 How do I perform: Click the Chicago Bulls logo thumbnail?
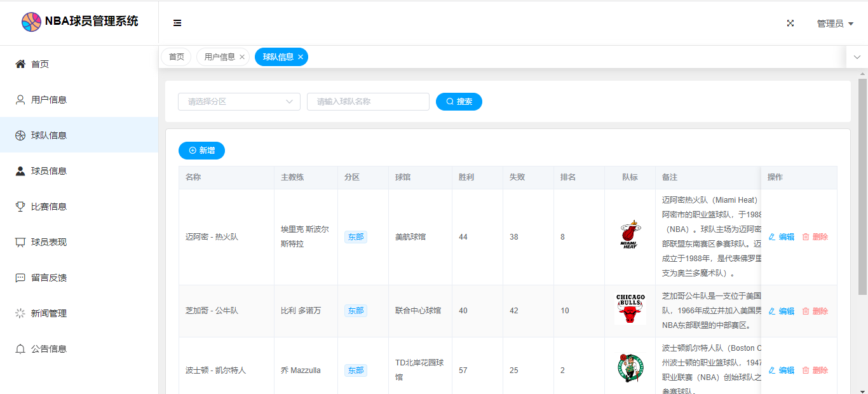[x=630, y=309]
